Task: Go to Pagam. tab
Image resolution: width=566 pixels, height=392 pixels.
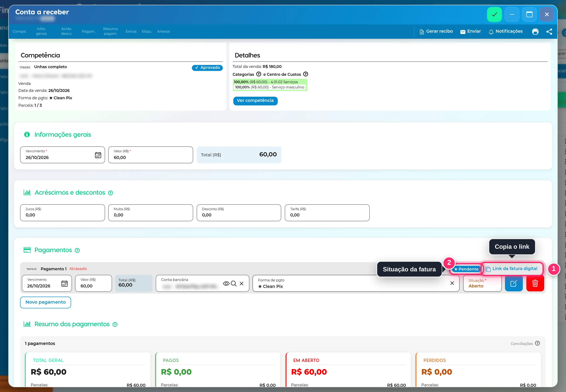Action: coord(89,31)
